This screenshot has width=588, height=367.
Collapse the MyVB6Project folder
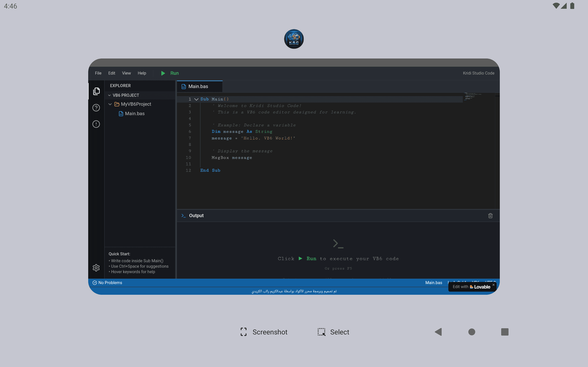click(110, 104)
